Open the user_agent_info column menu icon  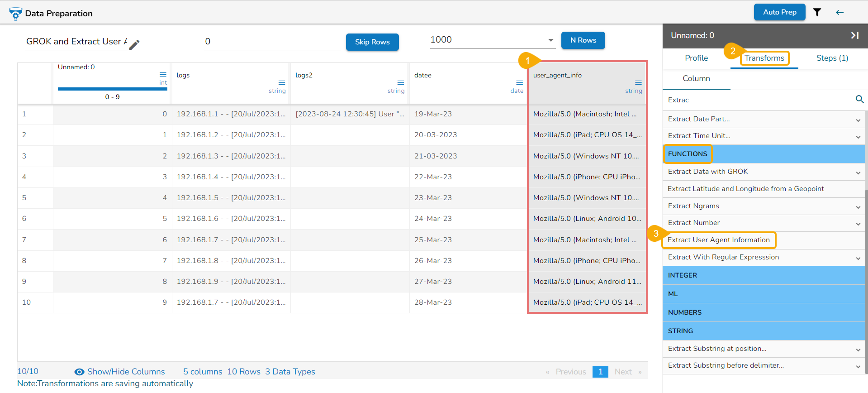(x=638, y=82)
